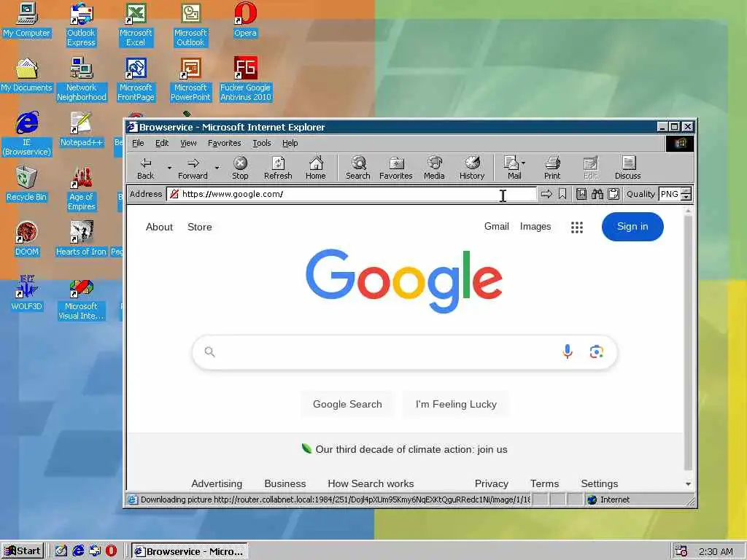Open the Privacy footer link
The width and height of the screenshot is (747, 560).
click(491, 484)
